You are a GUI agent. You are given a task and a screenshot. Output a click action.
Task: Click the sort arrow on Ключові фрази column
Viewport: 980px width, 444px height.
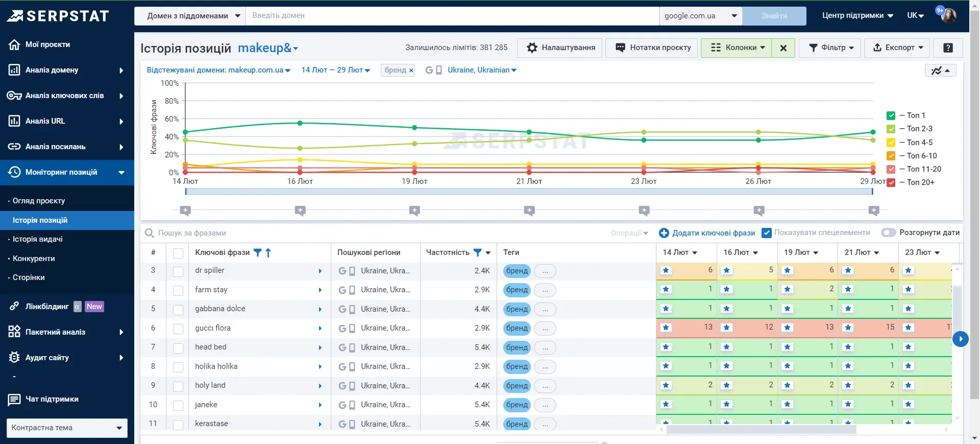click(268, 252)
